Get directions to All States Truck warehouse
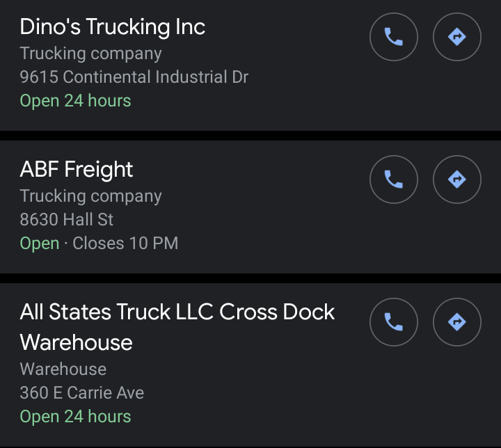 pos(457,322)
